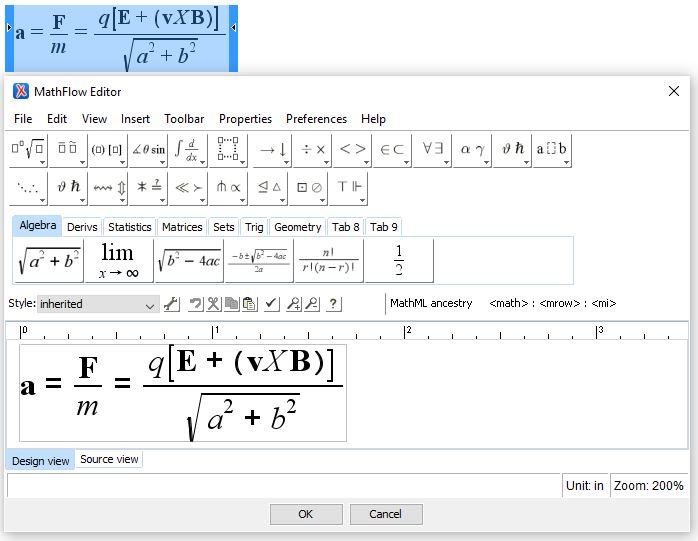Screen dimensions: 698x541
Task: Open the for-all and exists logic palette
Action: point(432,151)
